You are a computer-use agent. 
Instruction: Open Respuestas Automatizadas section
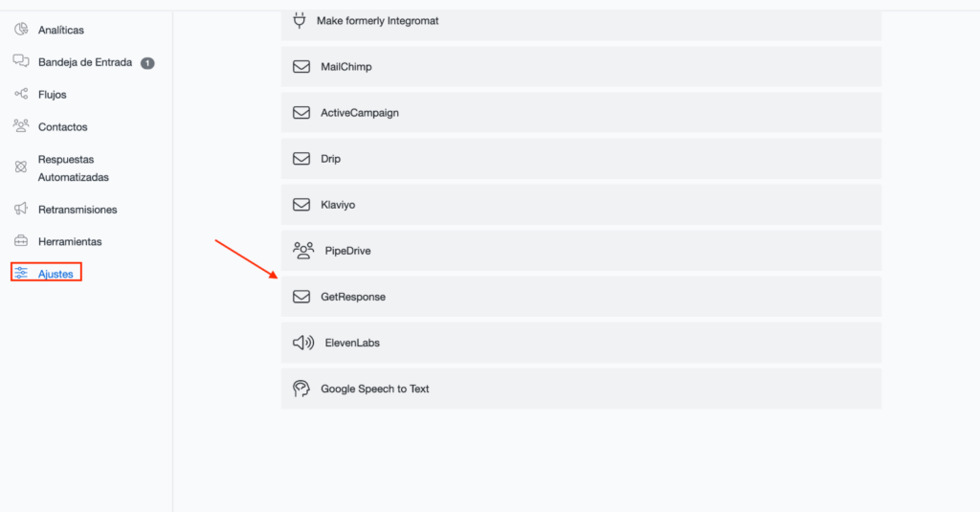(73, 168)
